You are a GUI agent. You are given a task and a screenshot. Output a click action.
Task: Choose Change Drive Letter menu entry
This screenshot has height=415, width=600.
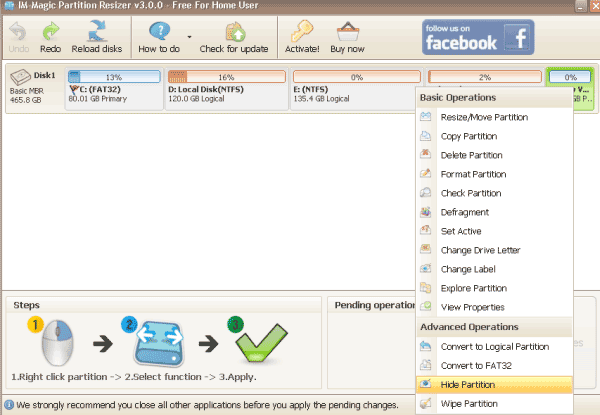[494, 250]
